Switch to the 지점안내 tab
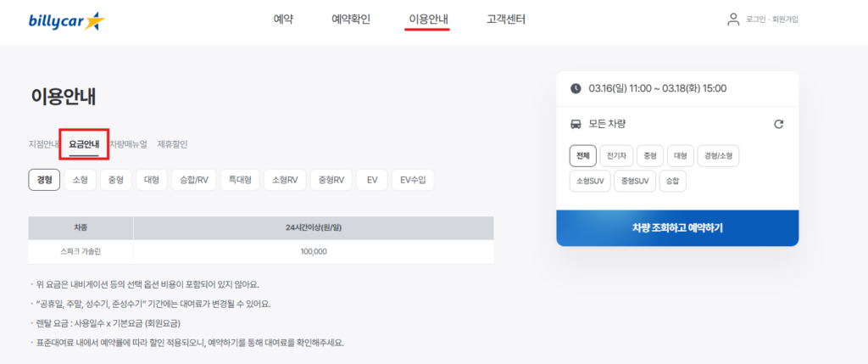868x364 pixels. click(x=43, y=144)
